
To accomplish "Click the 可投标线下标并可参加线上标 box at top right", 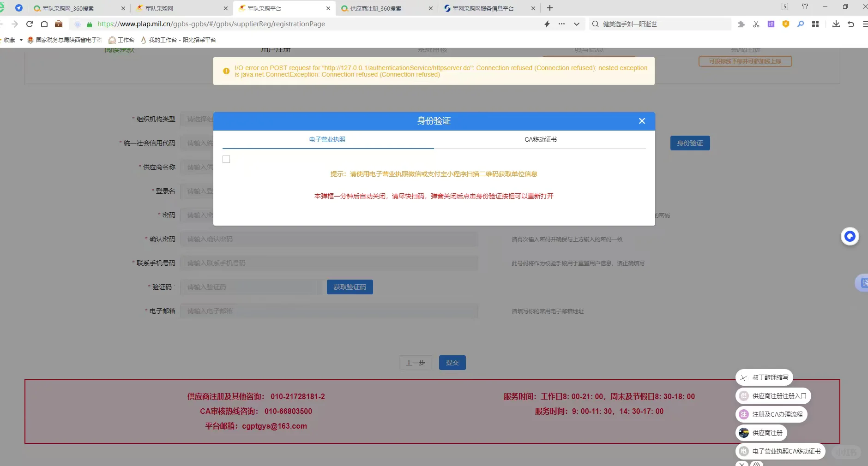I will click(745, 61).
